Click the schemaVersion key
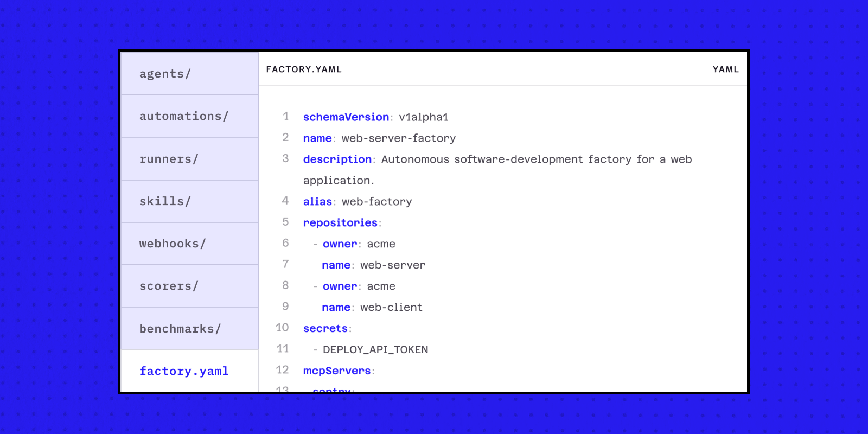The height and width of the screenshot is (434, 868). [346, 117]
